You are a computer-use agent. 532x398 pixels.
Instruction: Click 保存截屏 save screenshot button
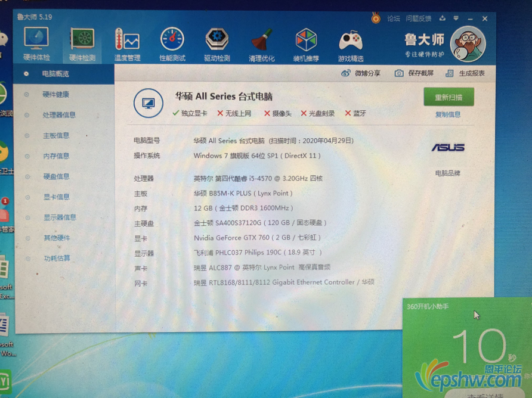[415, 73]
